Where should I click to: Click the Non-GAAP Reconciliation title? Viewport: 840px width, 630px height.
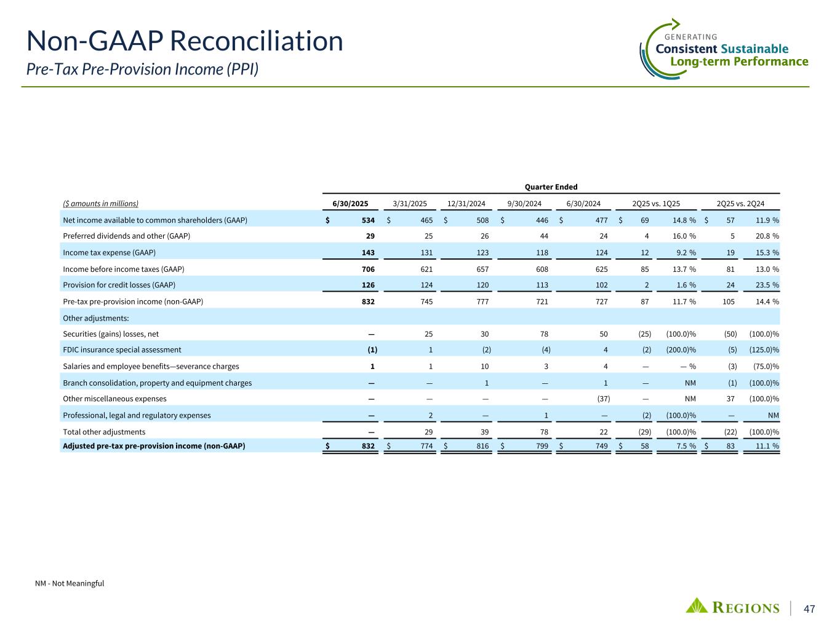coord(185,41)
